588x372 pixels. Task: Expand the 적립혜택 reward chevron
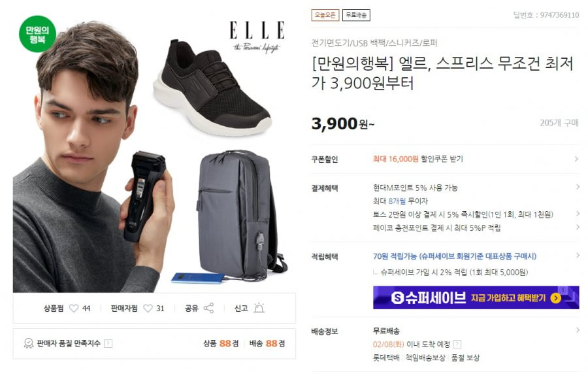click(578, 255)
